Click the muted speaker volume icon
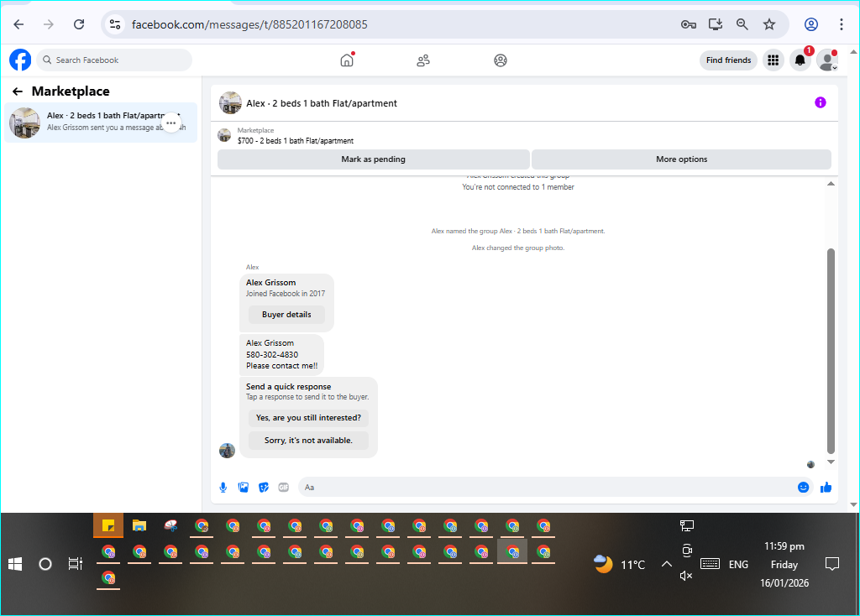 coord(686,576)
